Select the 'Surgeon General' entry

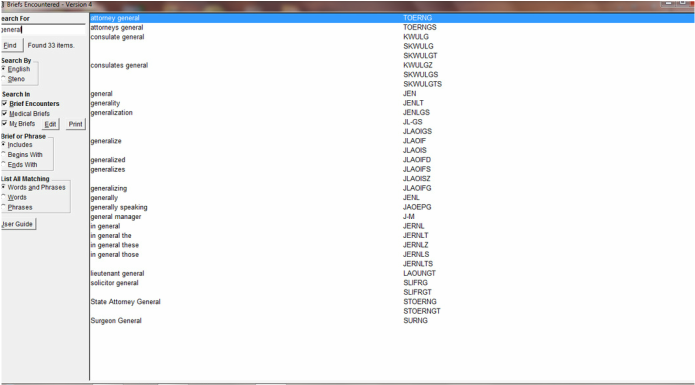point(116,320)
